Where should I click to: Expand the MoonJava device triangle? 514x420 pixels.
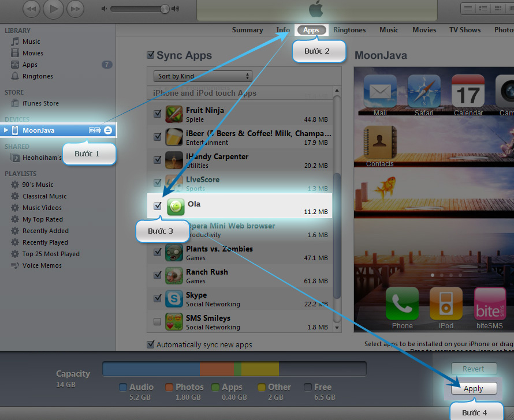(x=6, y=130)
